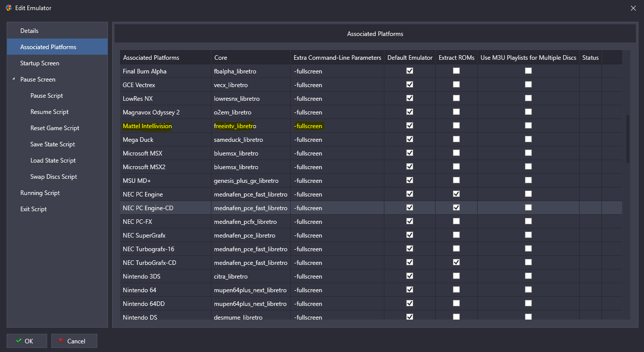This screenshot has width=644, height=352.
Task: Select the MSU MD+ platform cell
Action: point(166,181)
